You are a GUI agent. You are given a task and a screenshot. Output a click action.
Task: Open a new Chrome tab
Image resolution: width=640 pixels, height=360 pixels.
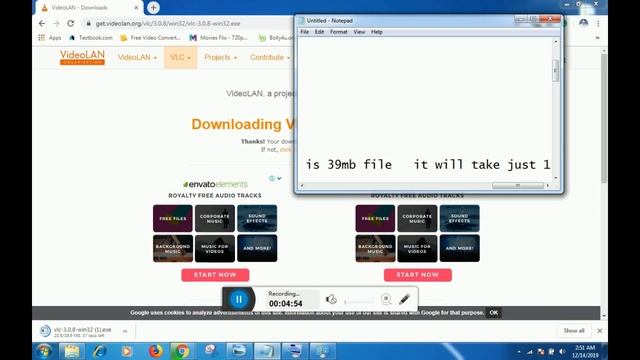coord(153,7)
